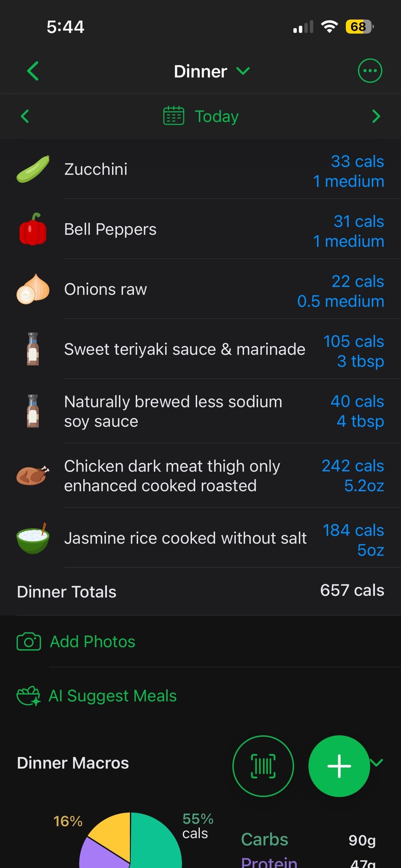Open the more options ellipsis menu
The height and width of the screenshot is (868, 401).
[x=370, y=71]
